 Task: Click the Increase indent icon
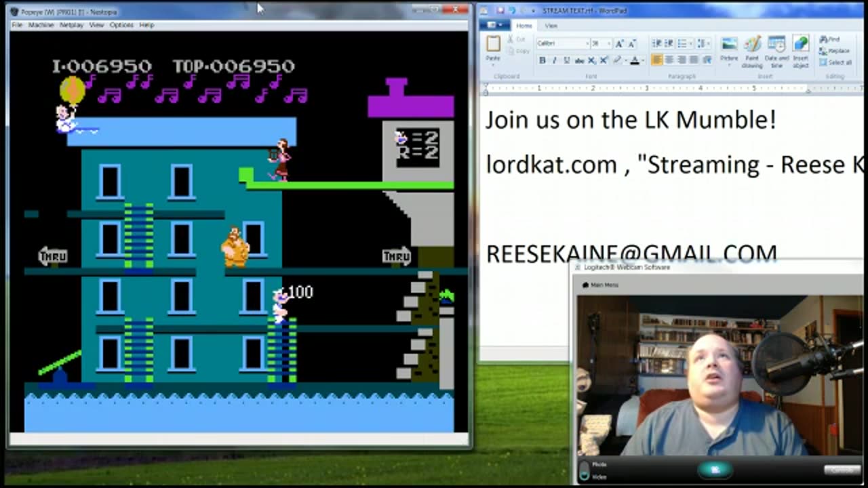click(669, 43)
